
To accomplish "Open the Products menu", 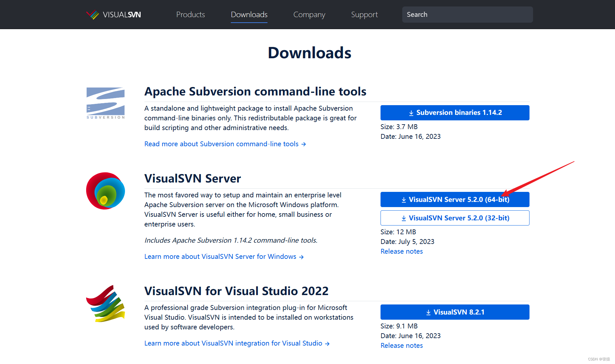I will (190, 15).
